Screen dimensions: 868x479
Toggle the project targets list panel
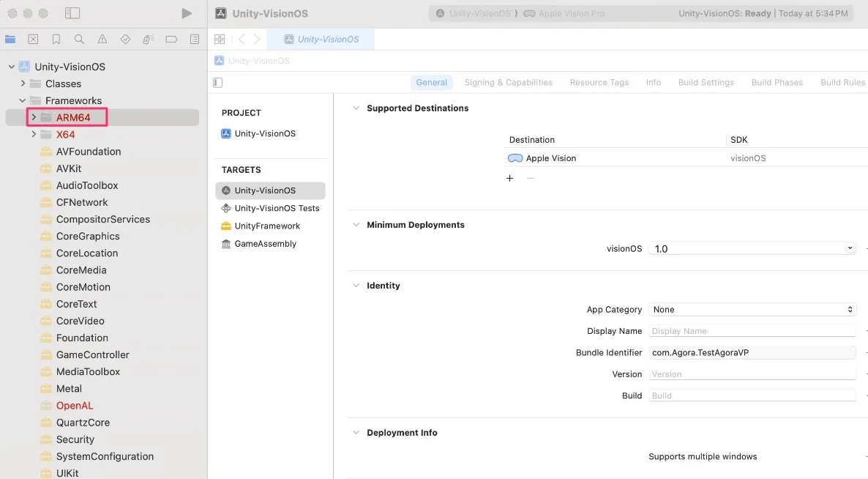point(217,83)
